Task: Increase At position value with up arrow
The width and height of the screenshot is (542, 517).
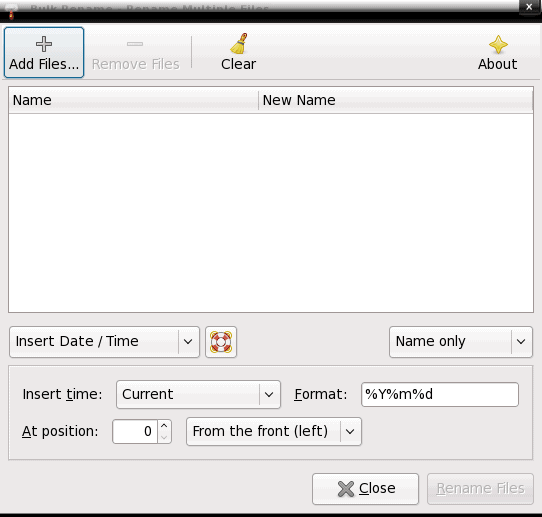Action: tap(164, 425)
